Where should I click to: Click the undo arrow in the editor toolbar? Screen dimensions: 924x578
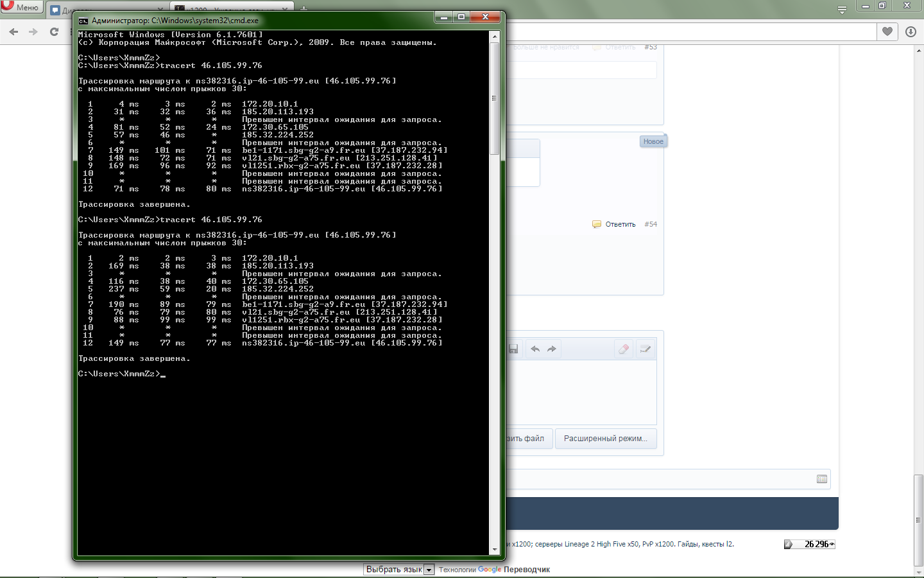click(535, 349)
